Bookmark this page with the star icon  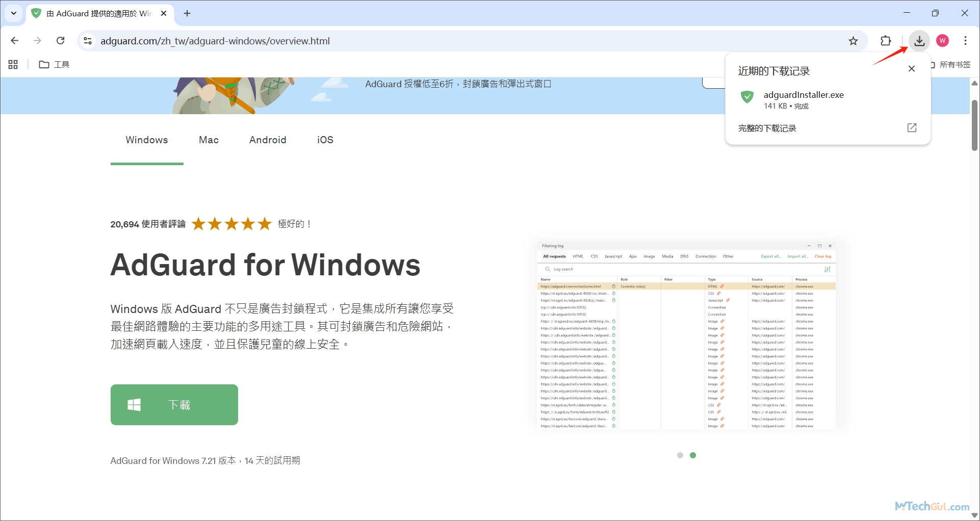click(853, 41)
